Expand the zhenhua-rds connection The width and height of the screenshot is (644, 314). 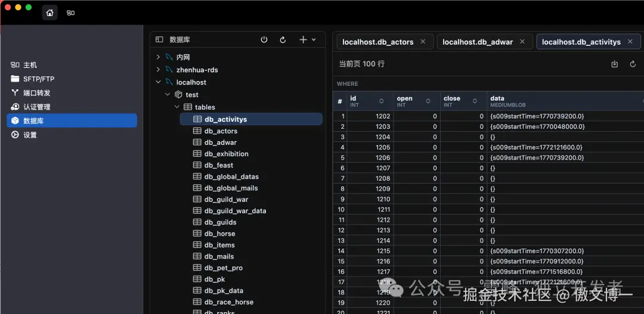click(x=158, y=70)
